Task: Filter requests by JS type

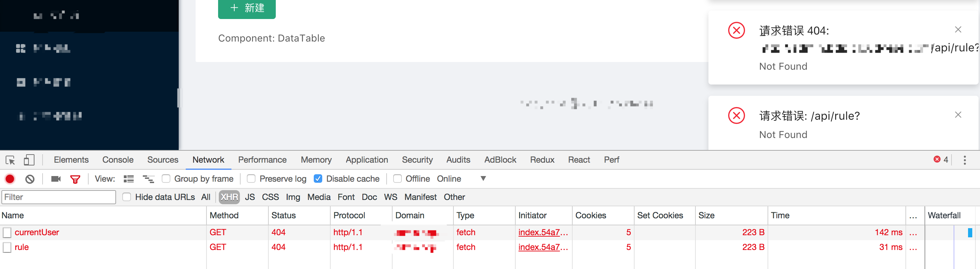Action: pos(250,197)
